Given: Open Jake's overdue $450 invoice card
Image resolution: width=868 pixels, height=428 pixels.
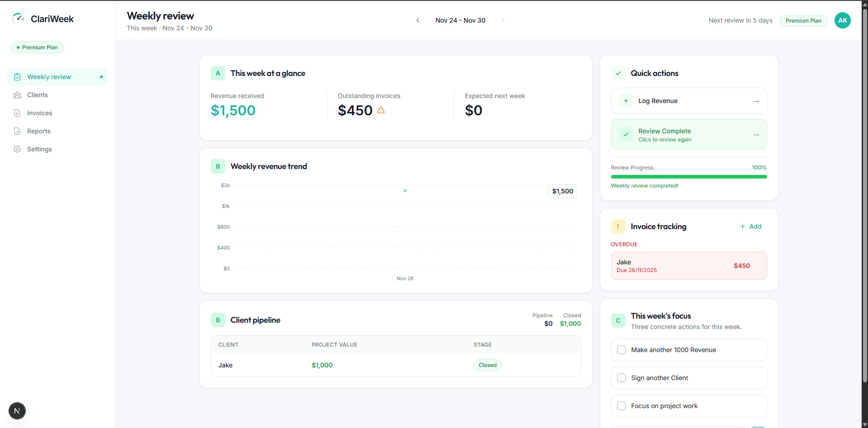Looking at the screenshot, I should [688, 266].
